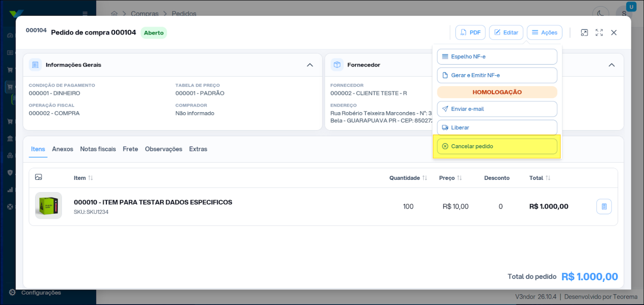644x305 pixels.
Task: Click the Fornecedor box icon
Action: (337, 65)
